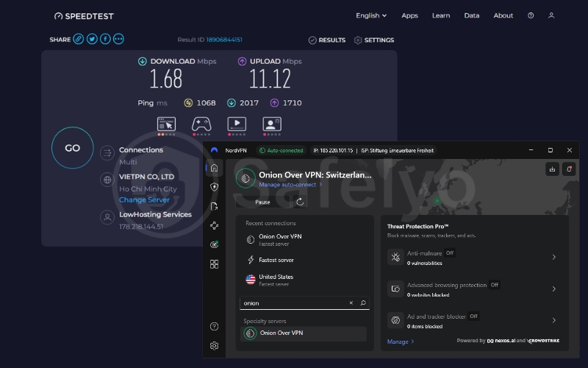The image size is (588, 368).
Task: Expand the Anti-malware row chevron
Action: pos(554,257)
